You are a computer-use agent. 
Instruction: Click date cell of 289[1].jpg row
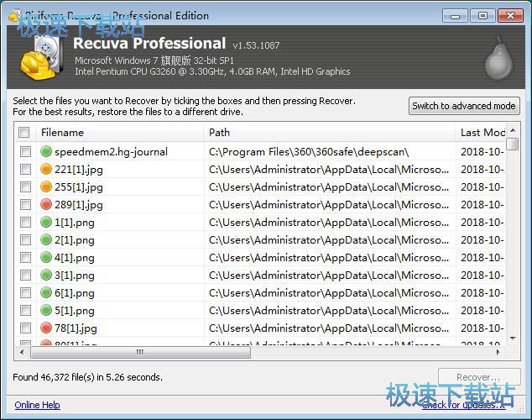[481, 205]
